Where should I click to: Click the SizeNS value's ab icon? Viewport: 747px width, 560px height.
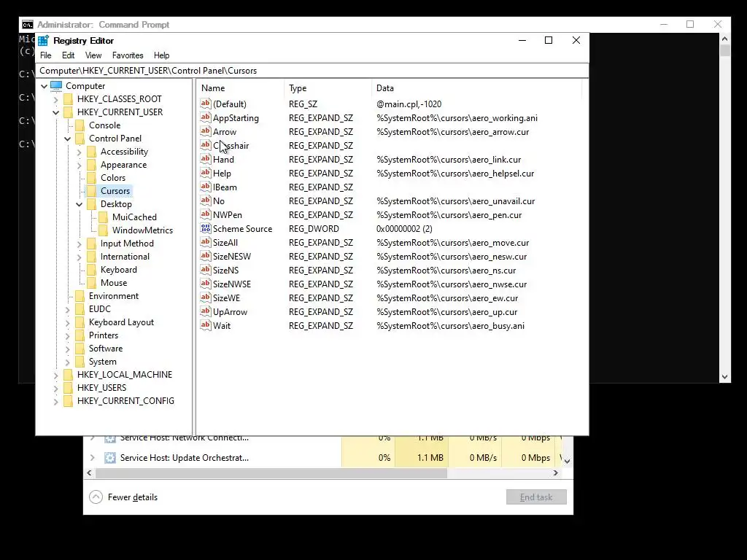[205, 270]
